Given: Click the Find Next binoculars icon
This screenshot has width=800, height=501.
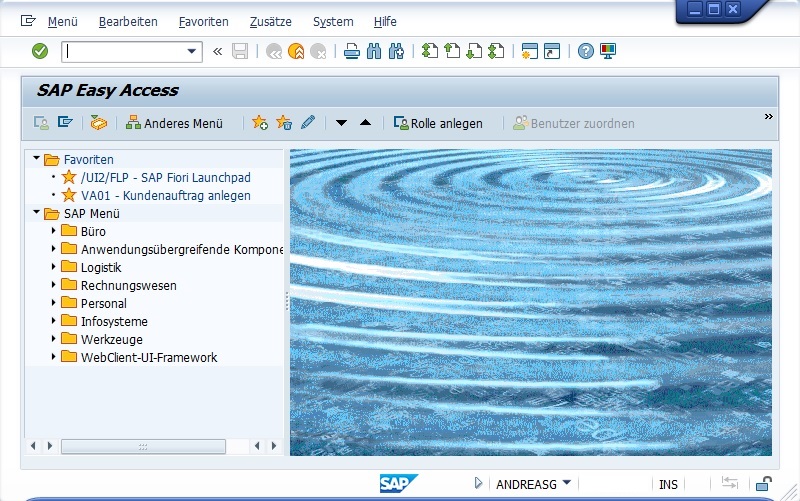Looking at the screenshot, I should [396, 52].
